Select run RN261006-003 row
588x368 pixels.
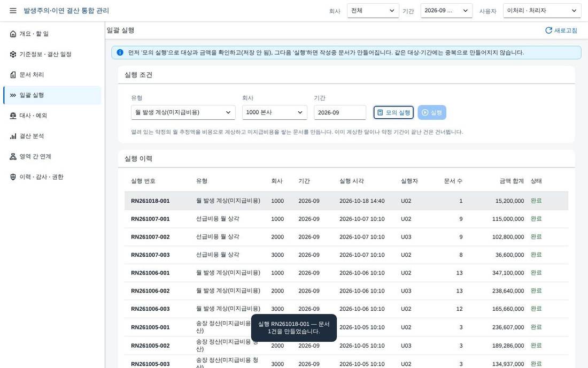click(x=346, y=309)
